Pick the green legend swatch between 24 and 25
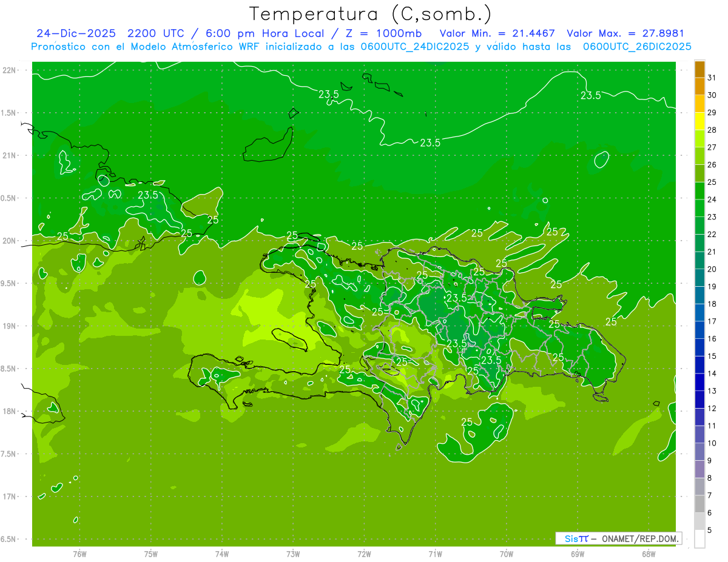The image size is (728, 562). (x=699, y=191)
